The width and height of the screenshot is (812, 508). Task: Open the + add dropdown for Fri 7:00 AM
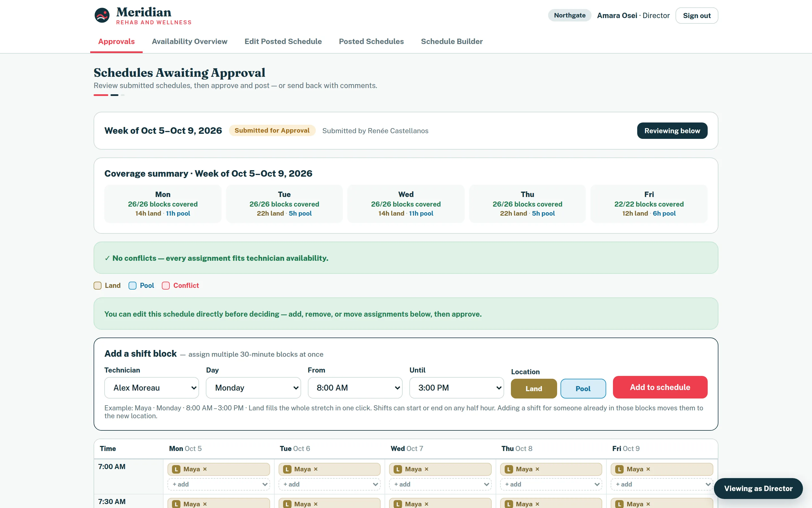(x=662, y=484)
